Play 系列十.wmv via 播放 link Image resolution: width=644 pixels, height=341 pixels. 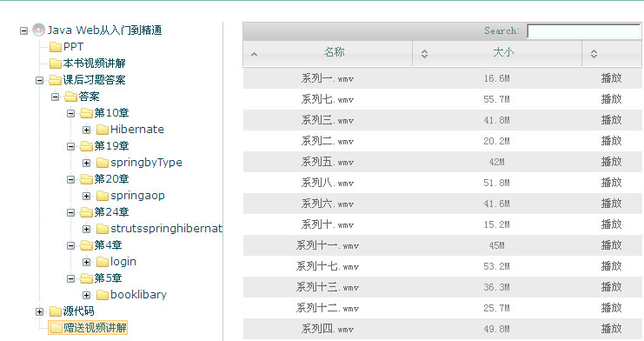pos(612,224)
